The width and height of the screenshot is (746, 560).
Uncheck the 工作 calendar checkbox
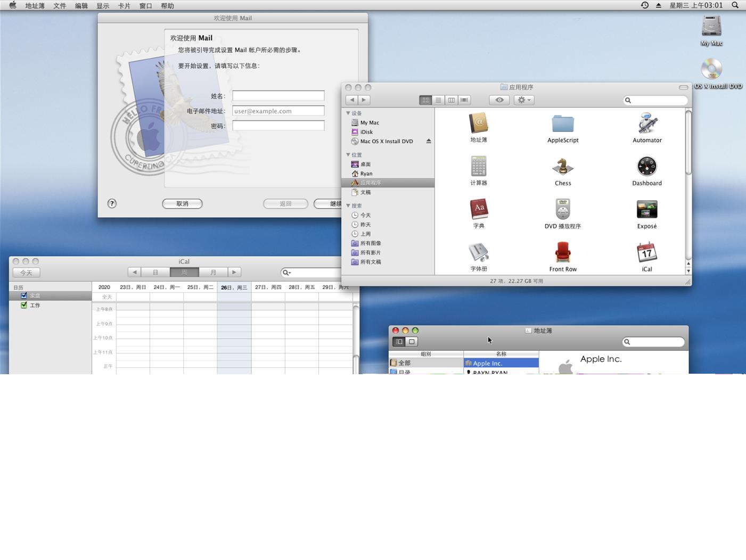(24, 306)
